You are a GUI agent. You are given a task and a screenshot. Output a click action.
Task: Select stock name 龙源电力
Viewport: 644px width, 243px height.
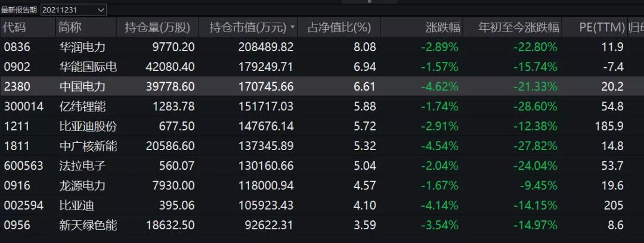82,186
